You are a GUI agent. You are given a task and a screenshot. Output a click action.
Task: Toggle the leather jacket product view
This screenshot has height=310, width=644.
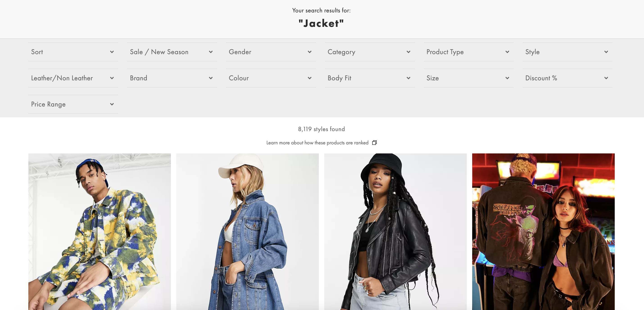[x=395, y=231]
